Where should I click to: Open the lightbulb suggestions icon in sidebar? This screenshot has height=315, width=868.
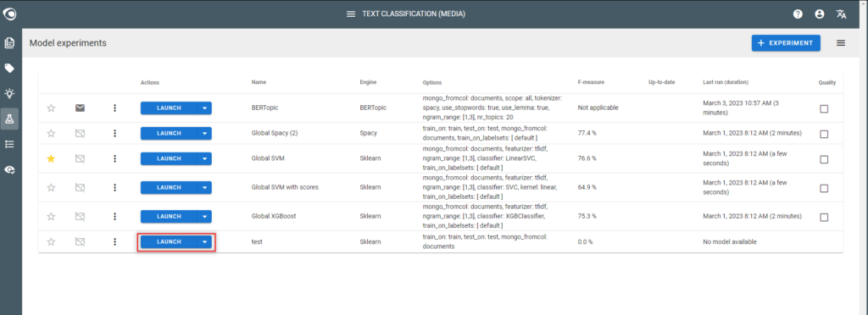click(x=9, y=93)
